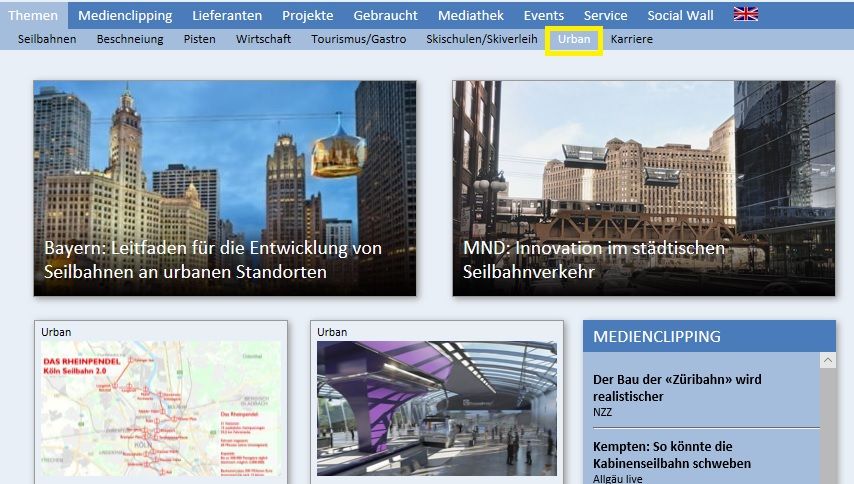Open the Social Wall page
Screen dimensions: 854x484
(680, 15)
